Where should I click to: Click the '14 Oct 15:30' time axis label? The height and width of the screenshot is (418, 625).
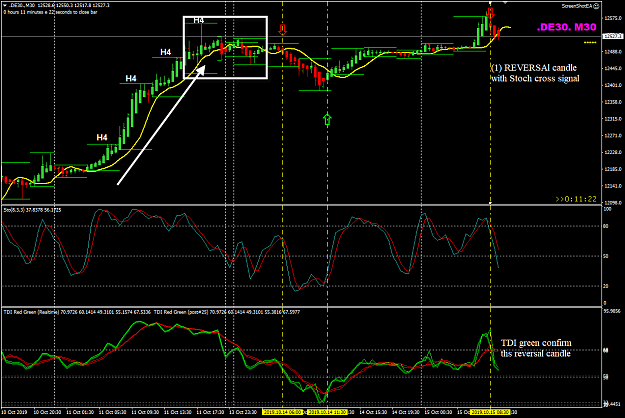373,412
